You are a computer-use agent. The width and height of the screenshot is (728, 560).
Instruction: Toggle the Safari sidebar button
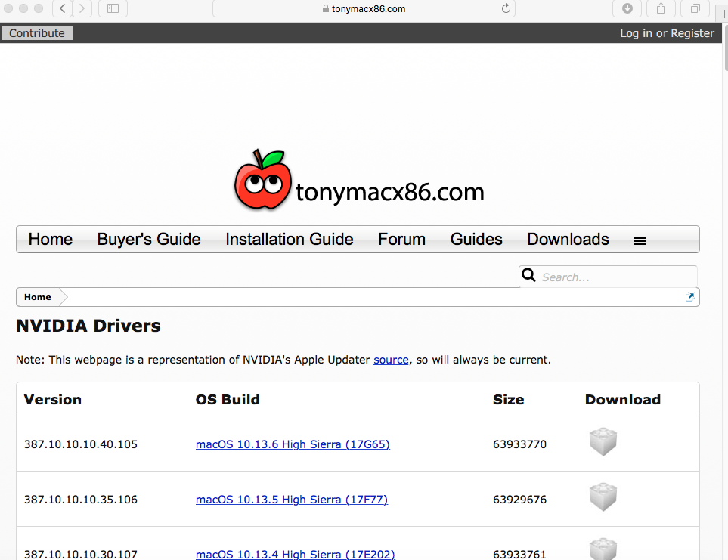(x=113, y=8)
